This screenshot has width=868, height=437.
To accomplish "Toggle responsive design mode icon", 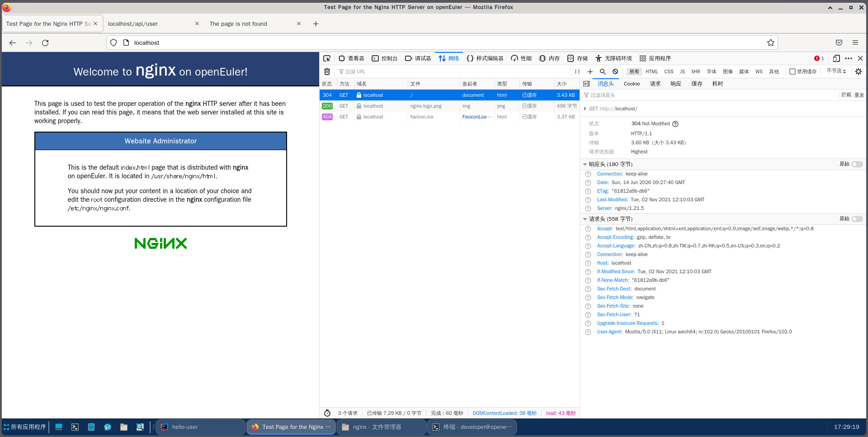I will [836, 58].
